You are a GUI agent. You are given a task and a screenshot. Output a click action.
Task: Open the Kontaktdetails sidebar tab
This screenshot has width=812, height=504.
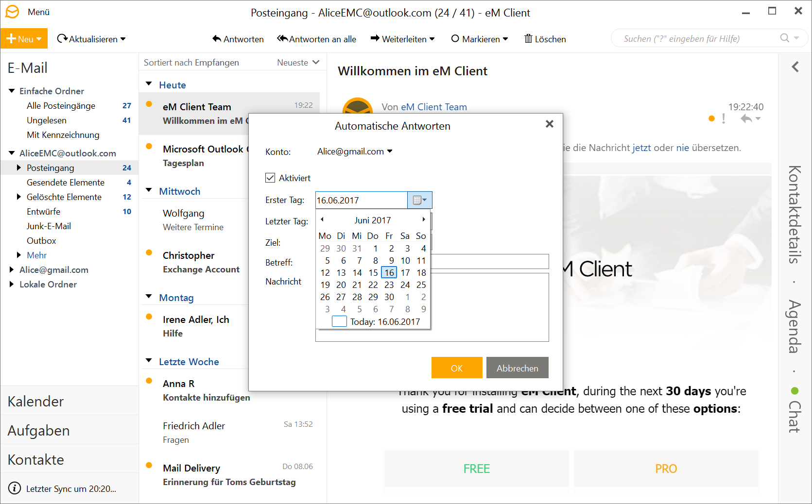(x=794, y=214)
